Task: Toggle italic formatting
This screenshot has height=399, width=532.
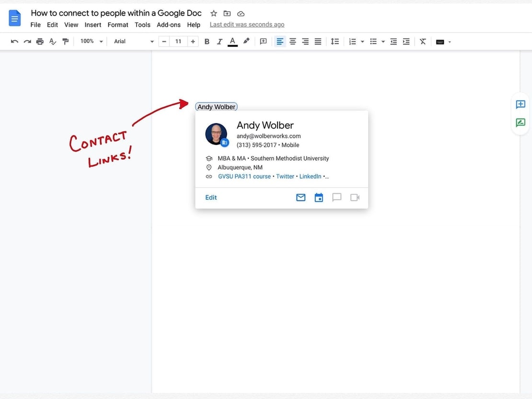Action: pos(220,41)
